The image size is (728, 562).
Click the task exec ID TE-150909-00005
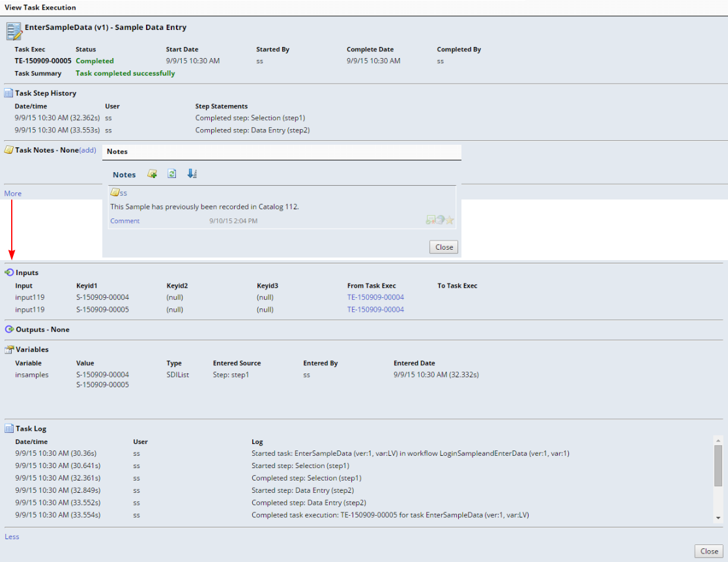[43, 61]
